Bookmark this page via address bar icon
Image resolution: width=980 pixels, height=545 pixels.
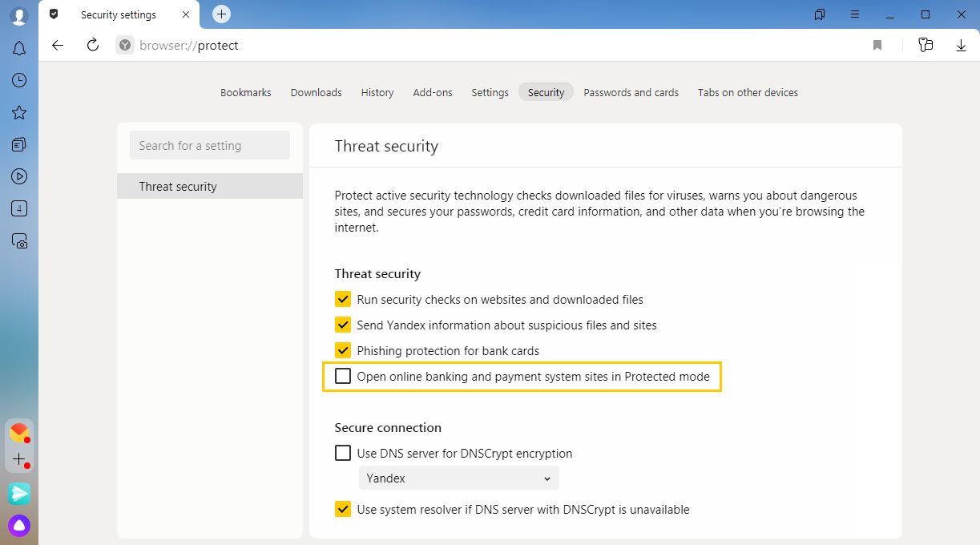point(877,46)
